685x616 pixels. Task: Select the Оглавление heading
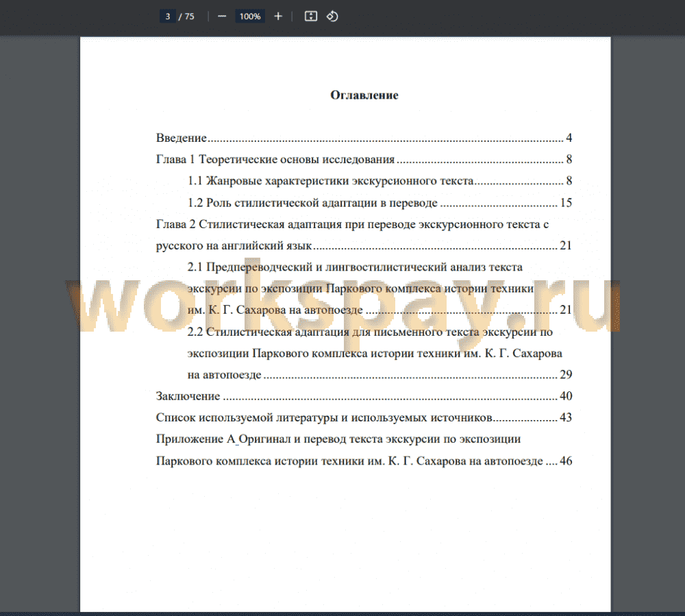(x=364, y=95)
